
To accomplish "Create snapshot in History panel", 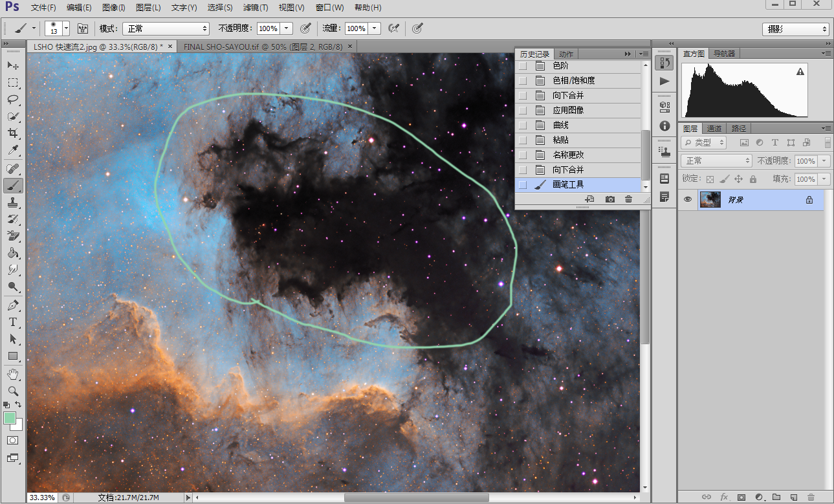I will tap(610, 199).
